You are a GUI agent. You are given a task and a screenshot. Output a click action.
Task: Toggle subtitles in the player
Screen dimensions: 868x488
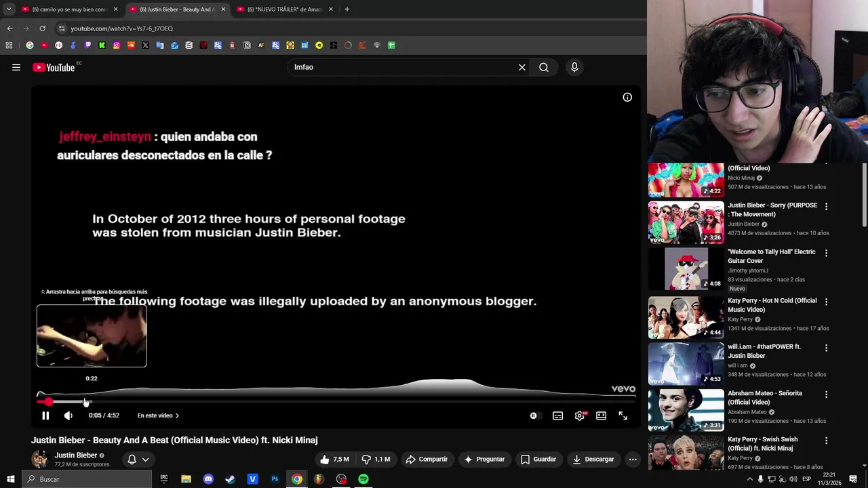pos(557,415)
